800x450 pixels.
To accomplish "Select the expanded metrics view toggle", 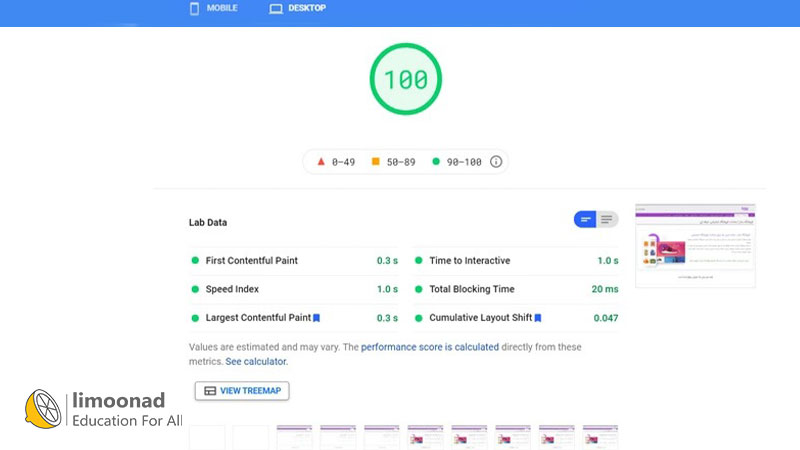I will point(607,219).
